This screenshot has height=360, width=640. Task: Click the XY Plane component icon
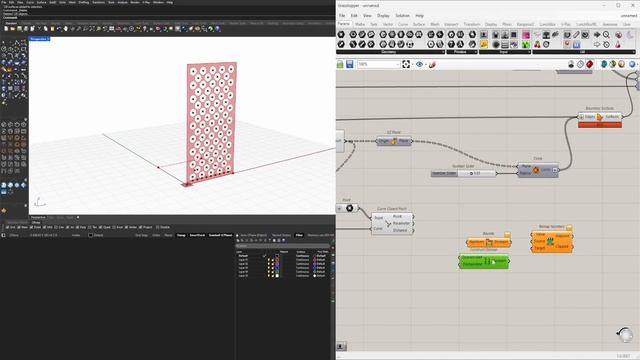[394, 141]
